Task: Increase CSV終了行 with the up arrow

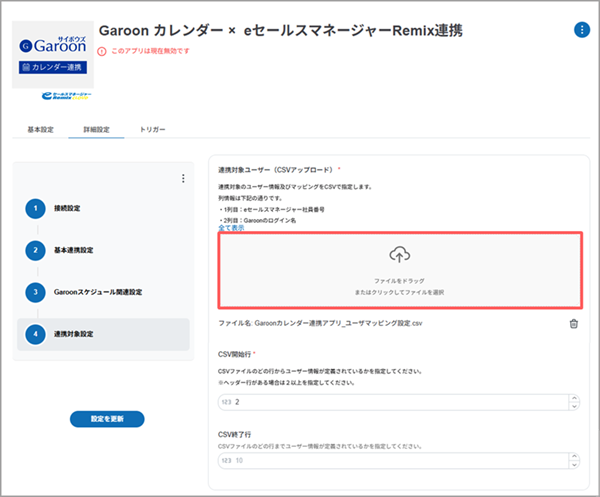Action: click(x=573, y=456)
